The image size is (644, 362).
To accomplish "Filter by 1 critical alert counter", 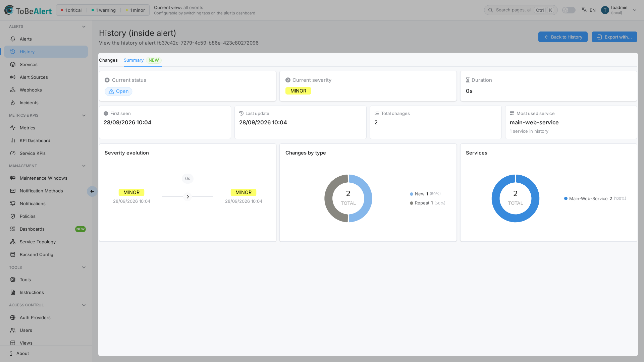I will (71, 10).
